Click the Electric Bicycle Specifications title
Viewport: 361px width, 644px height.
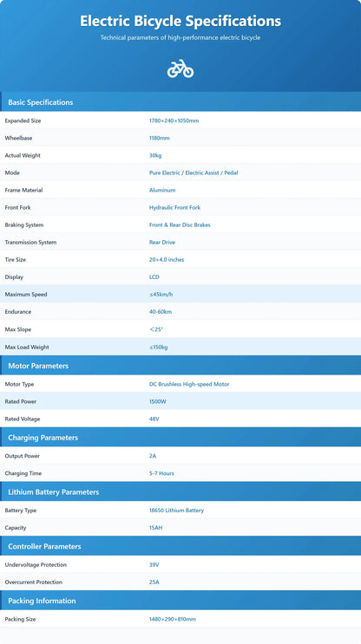[180, 21]
